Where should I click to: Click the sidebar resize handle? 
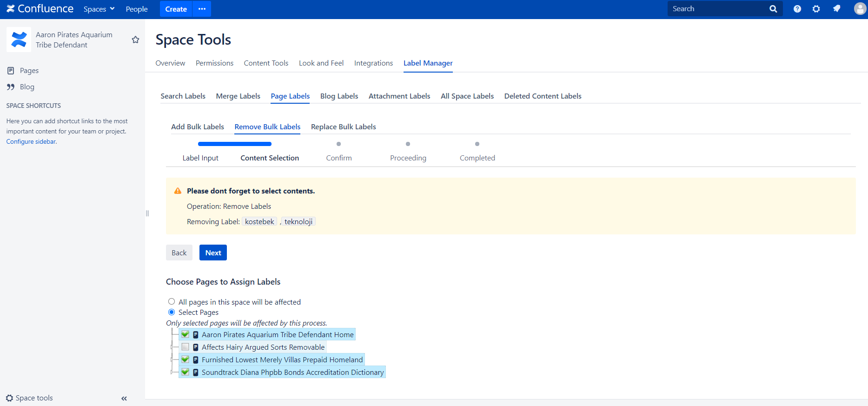click(x=147, y=213)
